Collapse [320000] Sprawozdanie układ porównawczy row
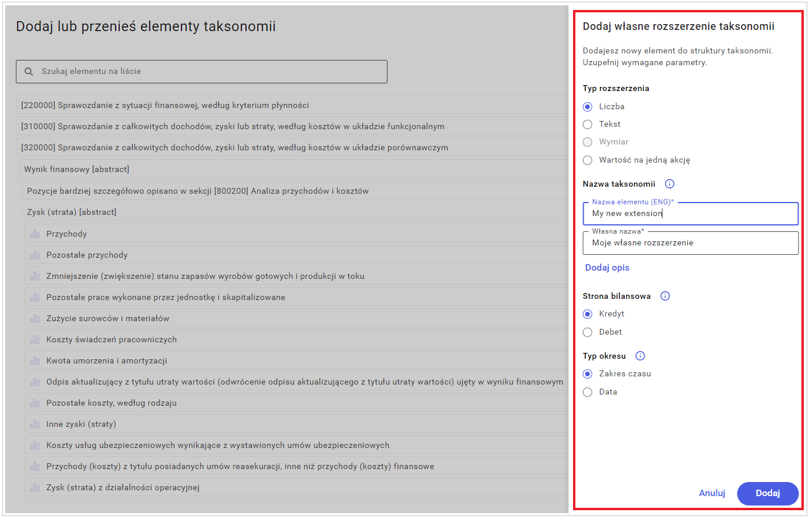The image size is (812, 519). click(x=292, y=148)
